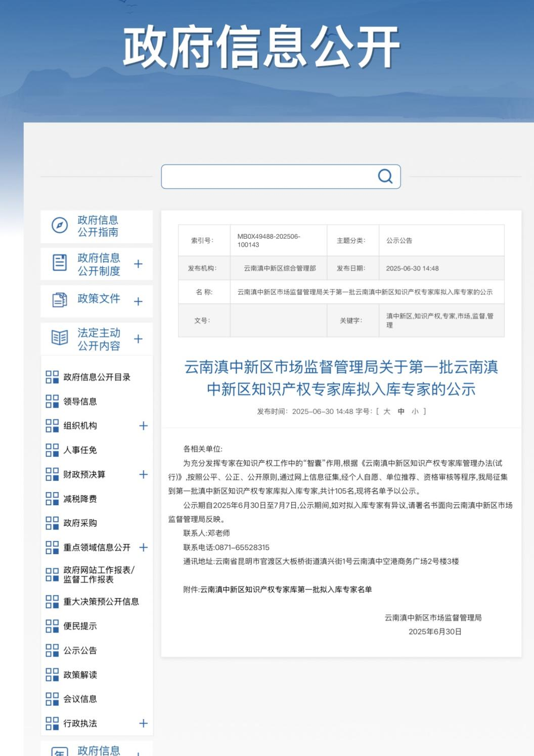Image resolution: width=534 pixels, height=756 pixels.
Task: Open 人事任免 sidebar item
Action: pyautogui.click(x=80, y=450)
